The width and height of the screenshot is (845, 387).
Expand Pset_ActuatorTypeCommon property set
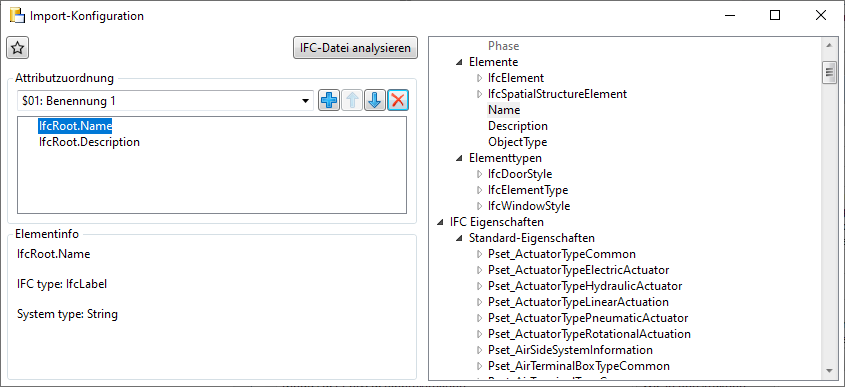pyautogui.click(x=479, y=254)
